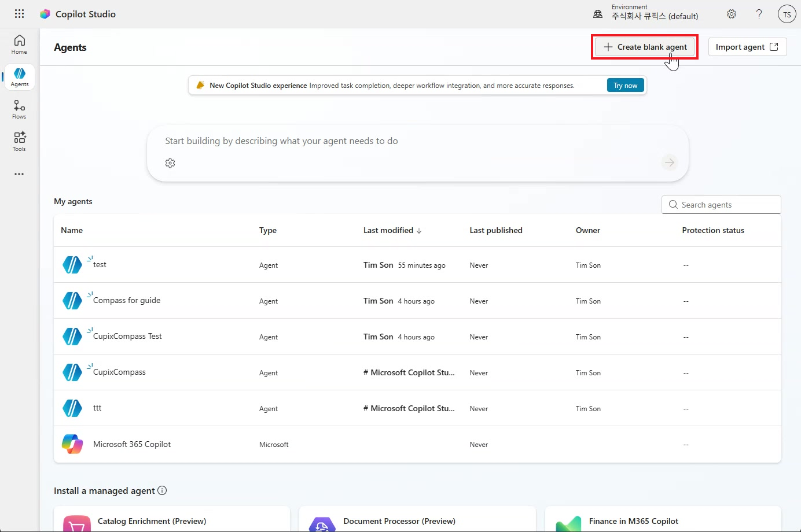The width and height of the screenshot is (801, 532).
Task: Sort by the Name column header
Action: tap(72, 230)
